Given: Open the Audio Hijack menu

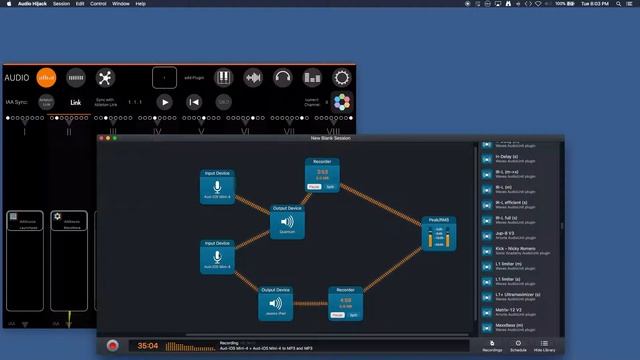Looking at the screenshot, I should (x=32, y=4).
